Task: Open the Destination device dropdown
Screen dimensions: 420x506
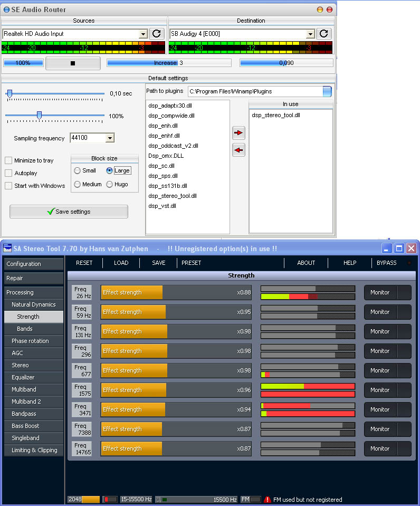Action: coord(310,34)
